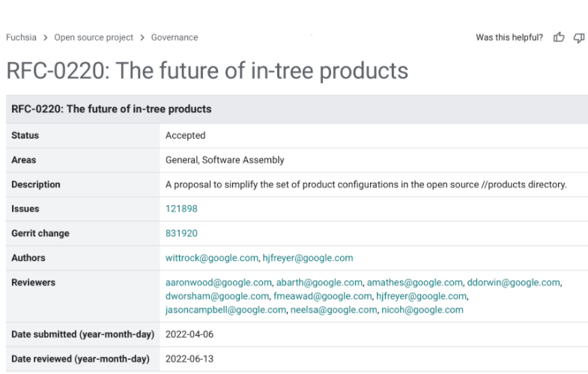
Task: Click reviewer amathes@google.com
Action: pos(415,283)
